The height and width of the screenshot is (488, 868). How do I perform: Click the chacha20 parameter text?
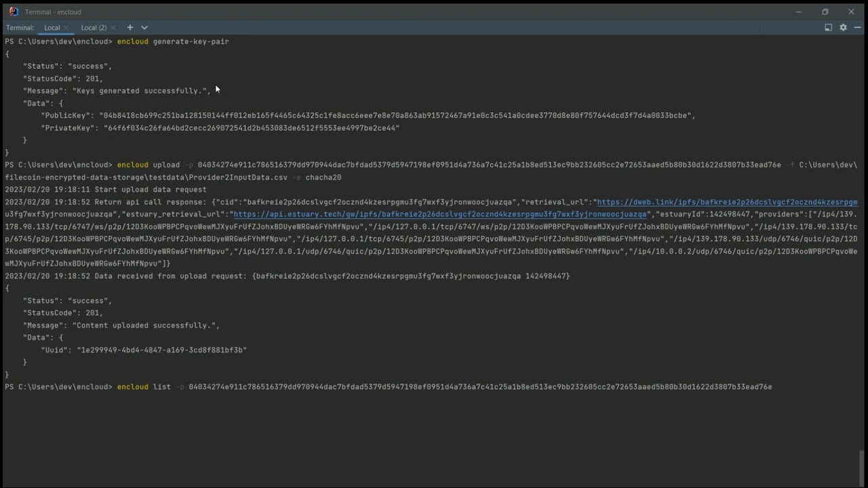323,178
